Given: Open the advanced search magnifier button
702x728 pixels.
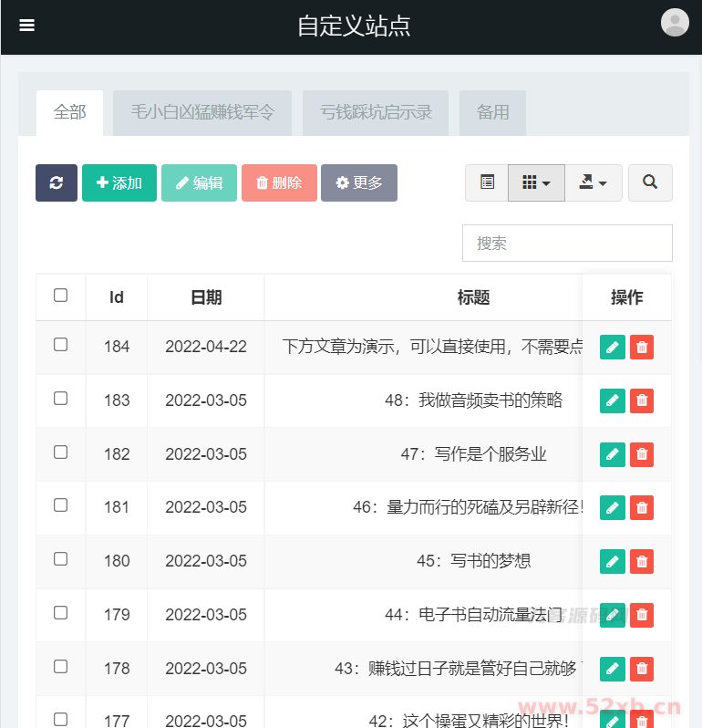Looking at the screenshot, I should [650, 182].
